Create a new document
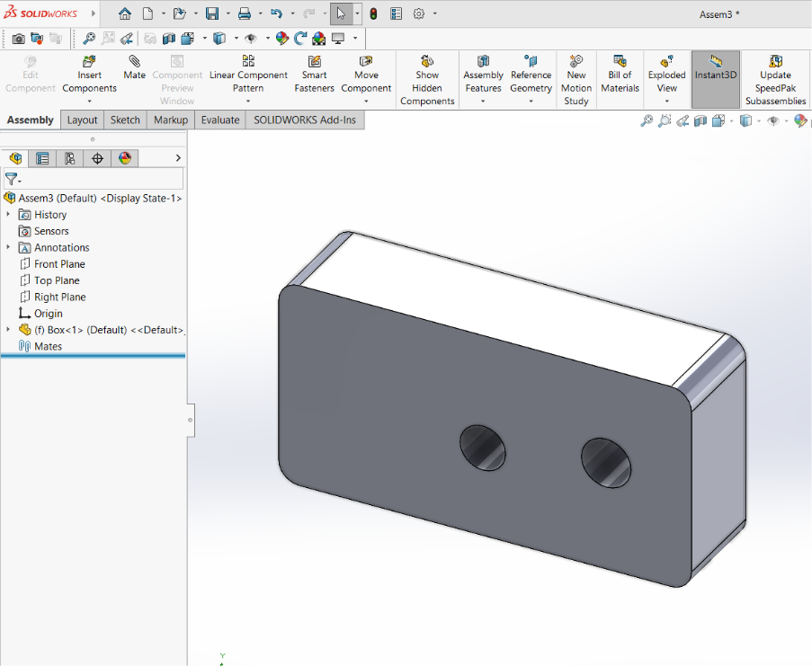This screenshot has width=812, height=666. 148,14
